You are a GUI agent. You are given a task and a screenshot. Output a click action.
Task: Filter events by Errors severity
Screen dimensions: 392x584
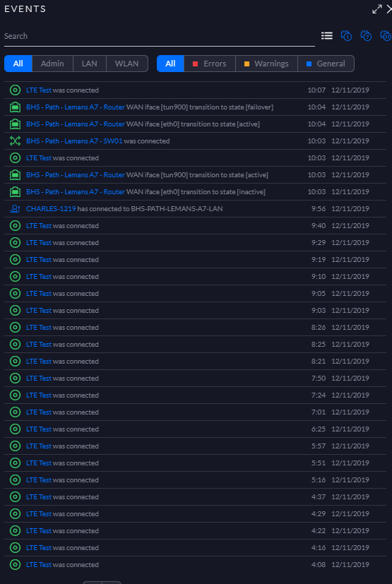click(x=210, y=64)
